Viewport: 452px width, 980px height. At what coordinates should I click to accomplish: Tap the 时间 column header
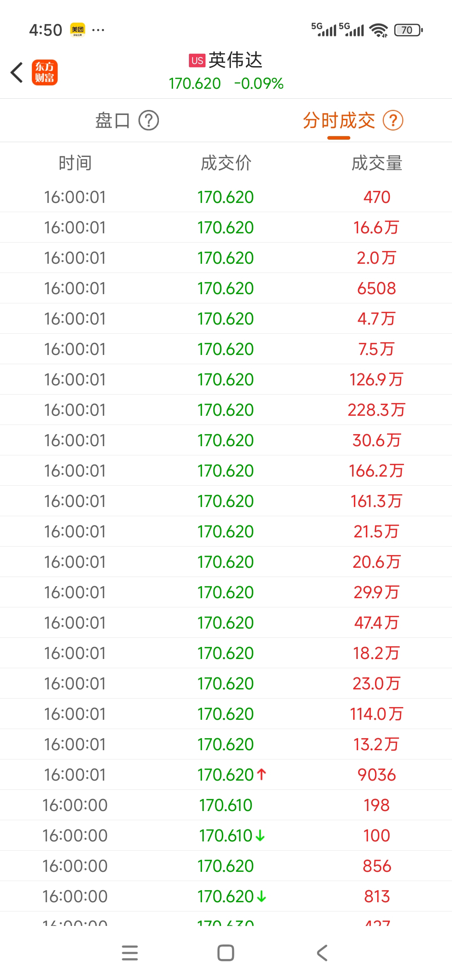75,163
